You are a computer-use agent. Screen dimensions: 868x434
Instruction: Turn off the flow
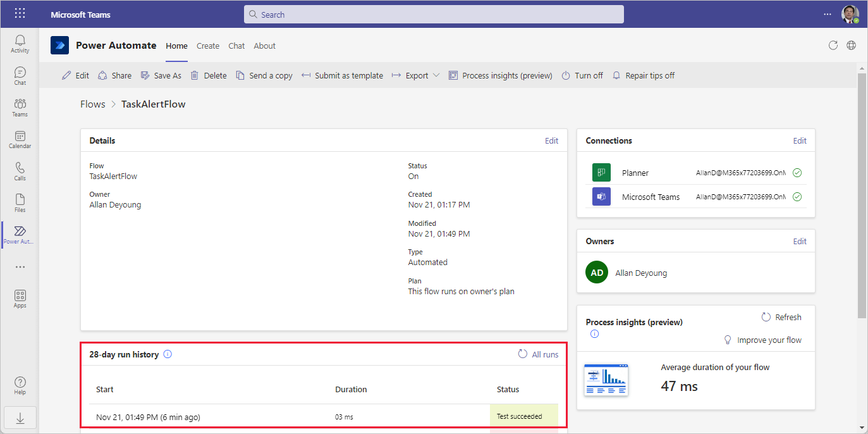tap(582, 75)
